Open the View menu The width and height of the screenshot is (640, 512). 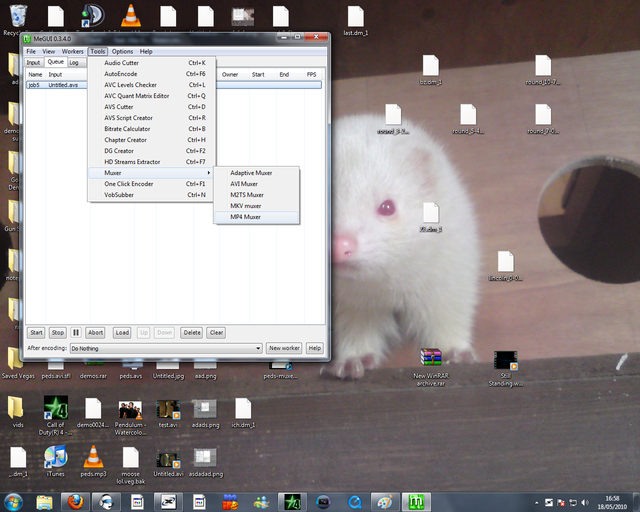click(x=49, y=51)
